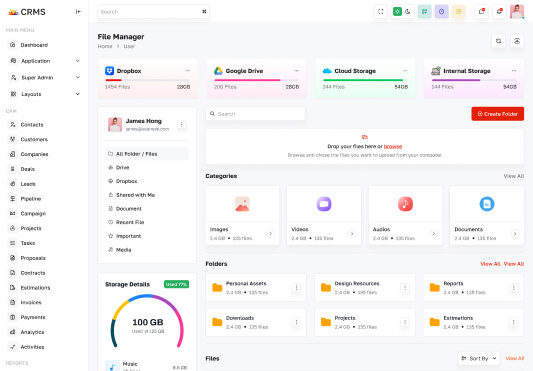Screen dimensions: 533x371
Task: Click the fullscreen icon in the header
Action: point(380,12)
